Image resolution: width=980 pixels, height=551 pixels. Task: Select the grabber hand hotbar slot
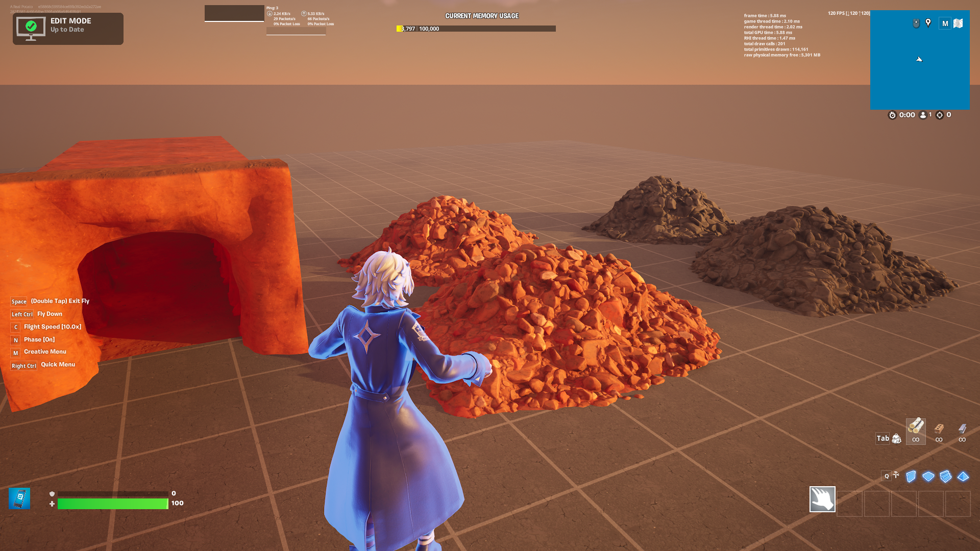822,500
